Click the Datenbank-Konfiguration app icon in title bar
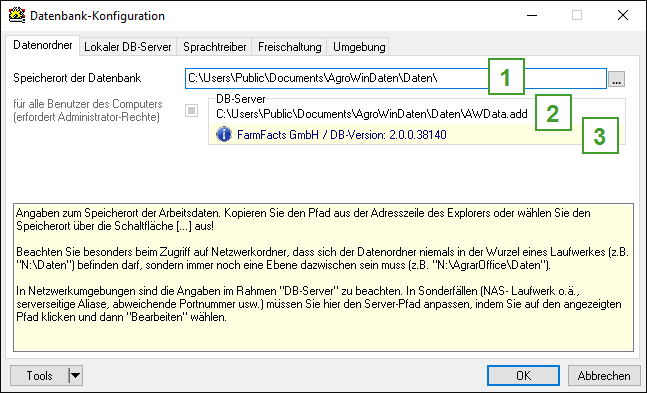 (17, 15)
